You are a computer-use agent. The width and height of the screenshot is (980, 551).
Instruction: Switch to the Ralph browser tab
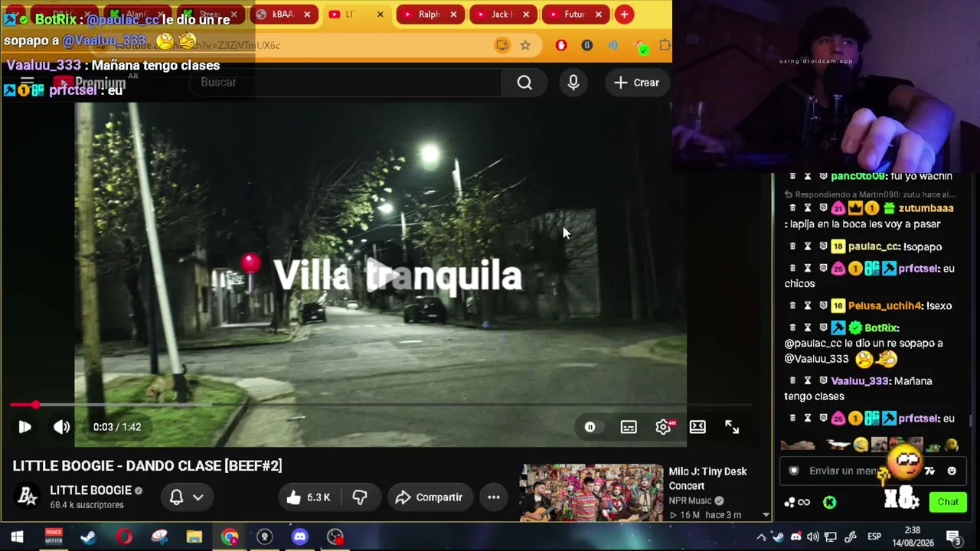point(430,15)
